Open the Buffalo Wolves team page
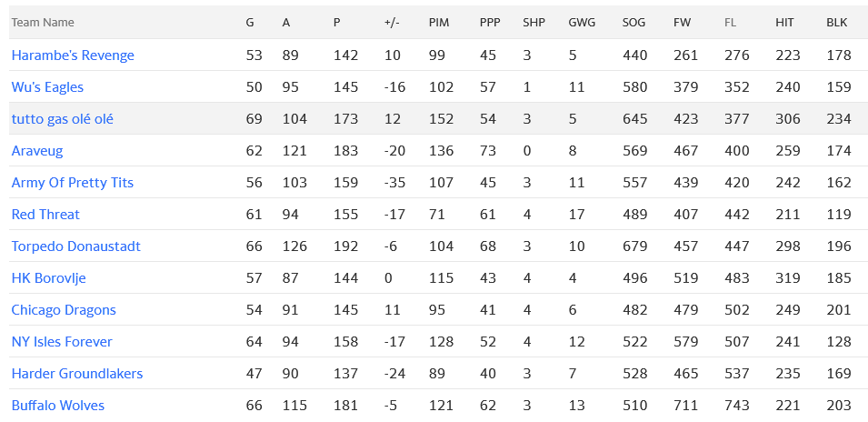 pos(58,406)
